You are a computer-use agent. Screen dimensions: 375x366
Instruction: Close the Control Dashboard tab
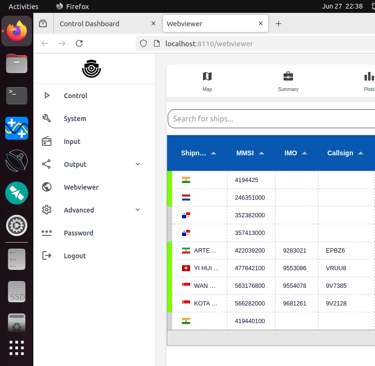click(153, 23)
